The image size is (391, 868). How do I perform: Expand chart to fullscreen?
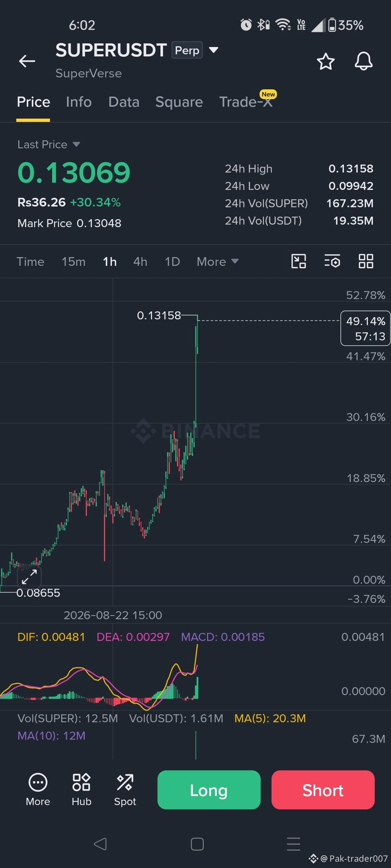pos(29,577)
